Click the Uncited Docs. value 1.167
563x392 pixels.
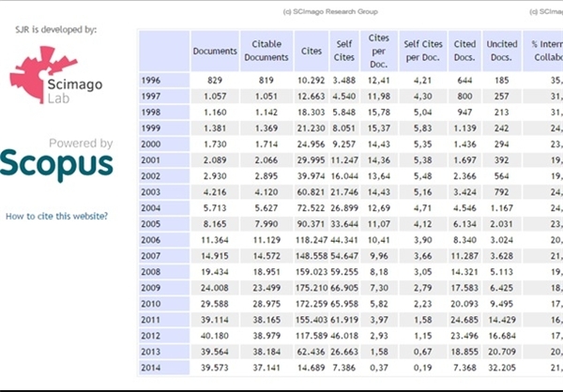click(502, 208)
